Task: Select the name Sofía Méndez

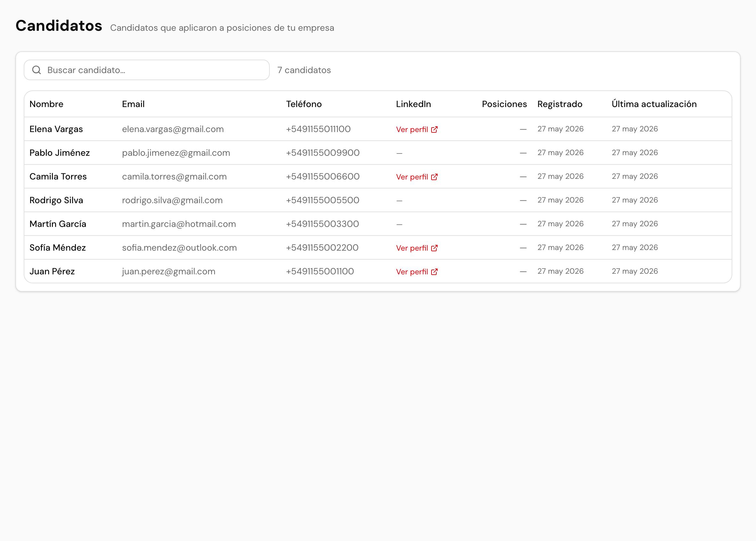Action: pos(58,247)
